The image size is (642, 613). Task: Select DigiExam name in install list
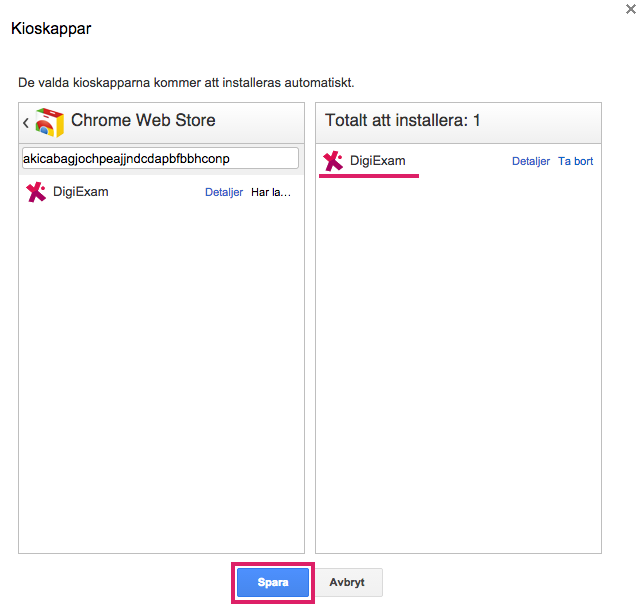coord(378,161)
